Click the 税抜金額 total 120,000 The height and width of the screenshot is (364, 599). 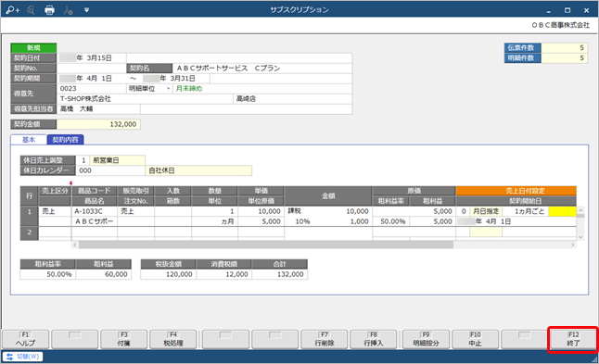[169, 274]
